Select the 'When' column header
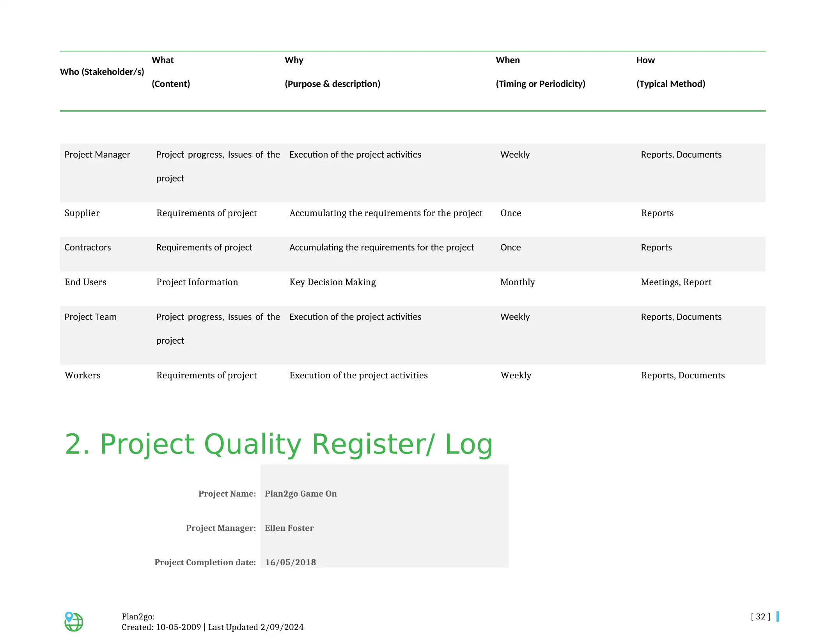 [508, 60]
